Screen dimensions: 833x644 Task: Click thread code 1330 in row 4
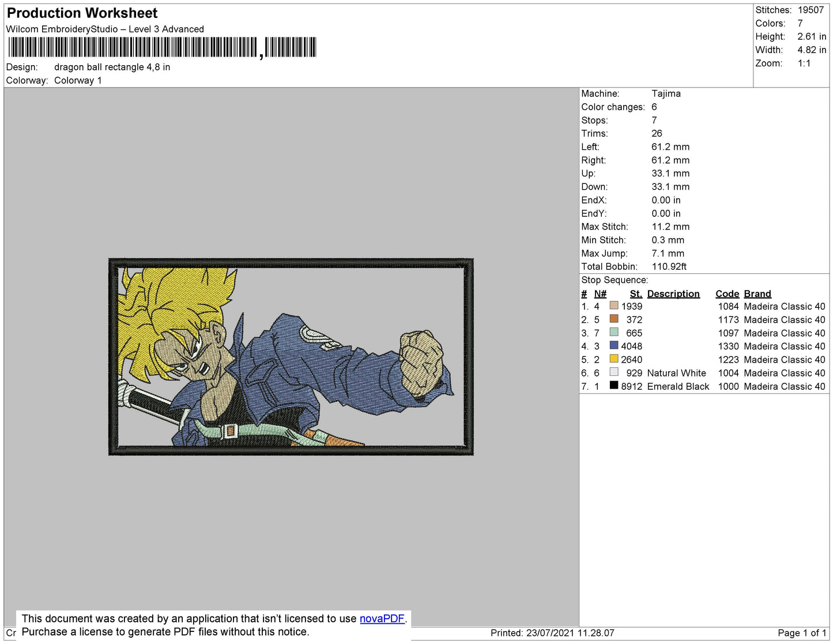point(728,347)
